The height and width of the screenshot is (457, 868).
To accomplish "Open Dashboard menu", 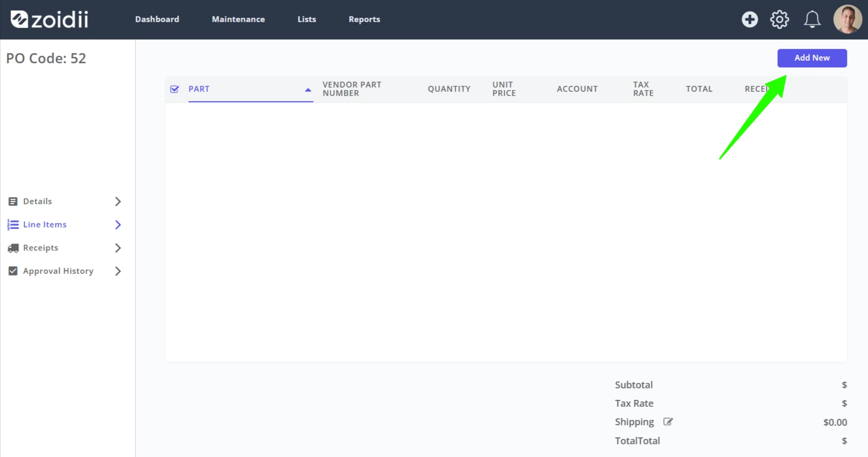I will pos(157,20).
